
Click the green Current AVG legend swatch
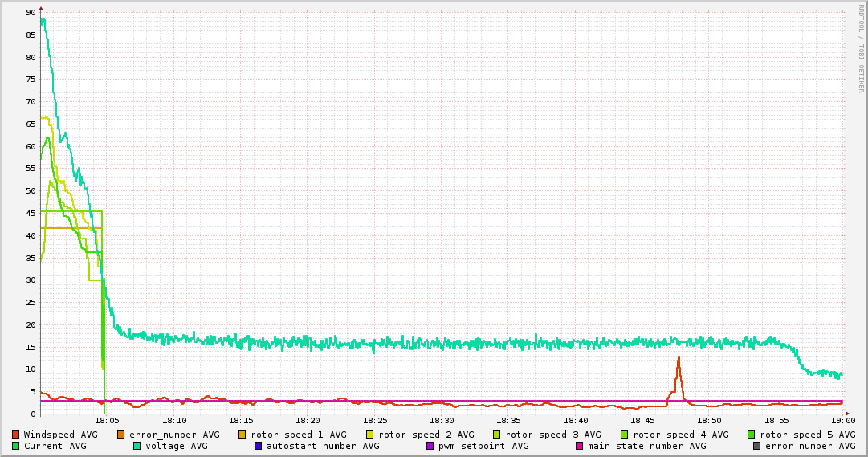coord(15,446)
